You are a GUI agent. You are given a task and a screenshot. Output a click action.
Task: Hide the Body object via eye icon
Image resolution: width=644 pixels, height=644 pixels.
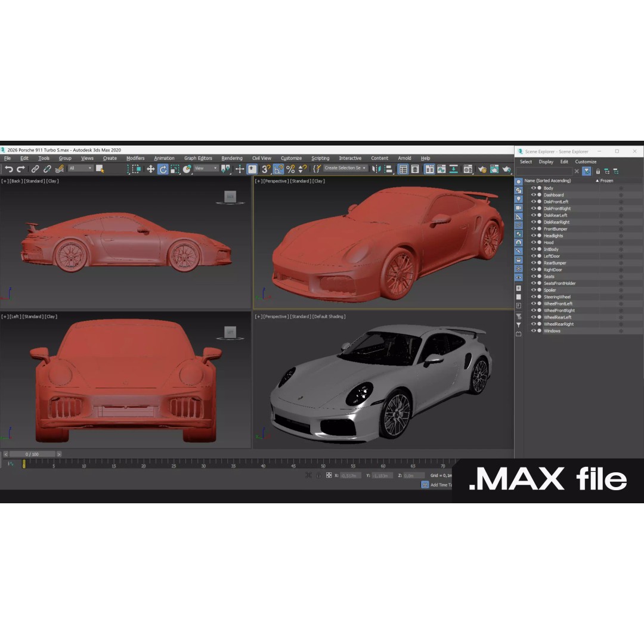534,188
